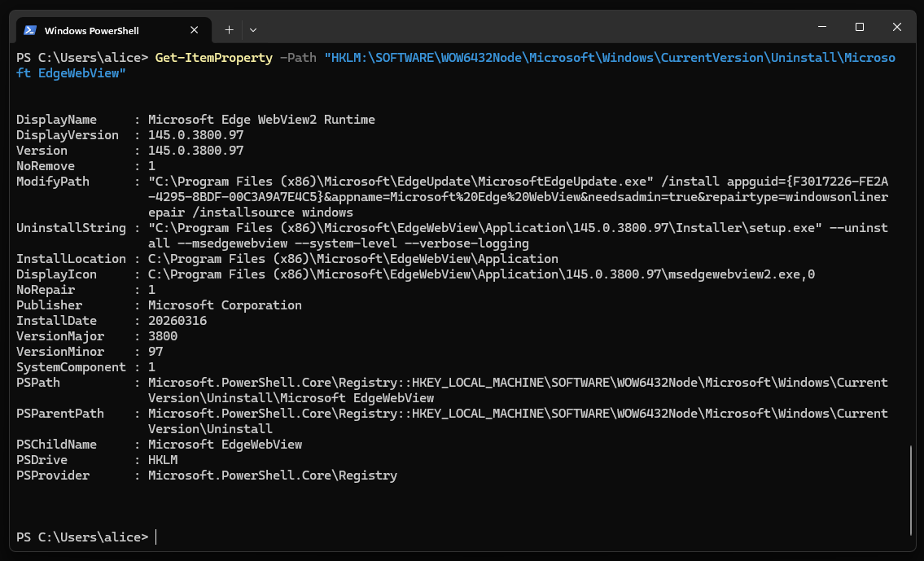This screenshot has width=924, height=561.
Task: Click the VersionMinor property label
Action: [x=60, y=352]
